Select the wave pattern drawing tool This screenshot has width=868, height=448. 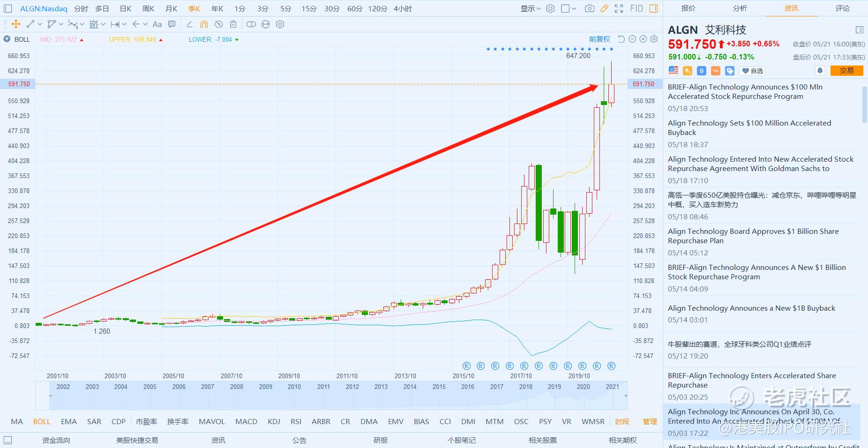click(x=72, y=24)
